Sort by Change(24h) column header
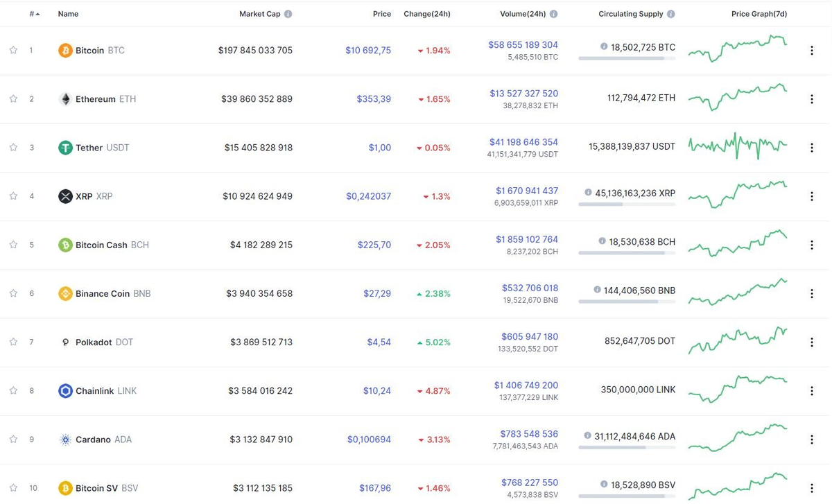832x504 pixels. 427,14
